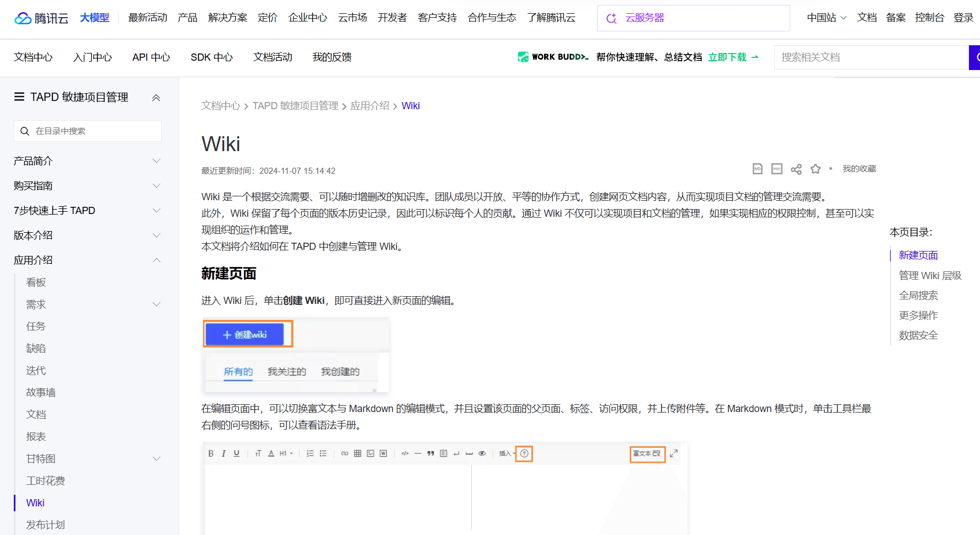Select the Wiki item in the sidebar
The image size is (980, 535).
coord(35,503)
